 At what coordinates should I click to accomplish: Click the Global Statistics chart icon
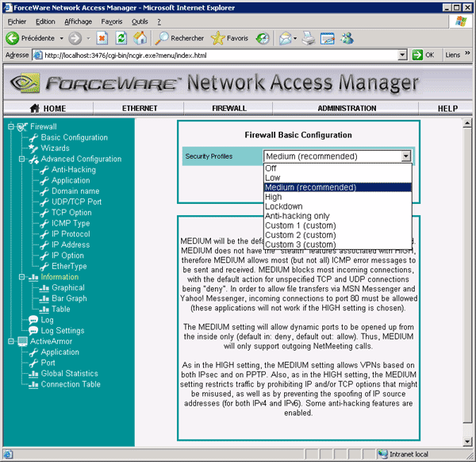33,374
